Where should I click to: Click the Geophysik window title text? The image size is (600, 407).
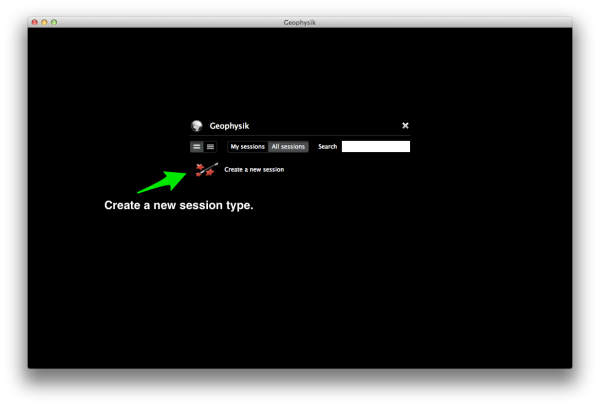coord(300,21)
